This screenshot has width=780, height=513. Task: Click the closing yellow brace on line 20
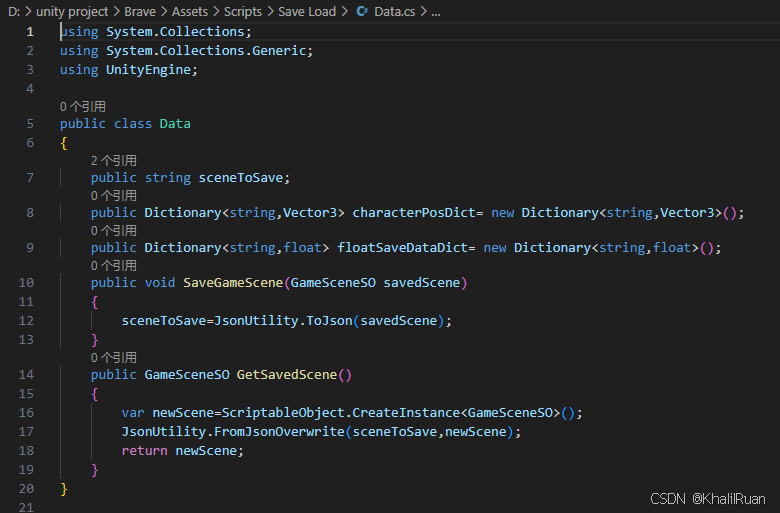click(64, 489)
